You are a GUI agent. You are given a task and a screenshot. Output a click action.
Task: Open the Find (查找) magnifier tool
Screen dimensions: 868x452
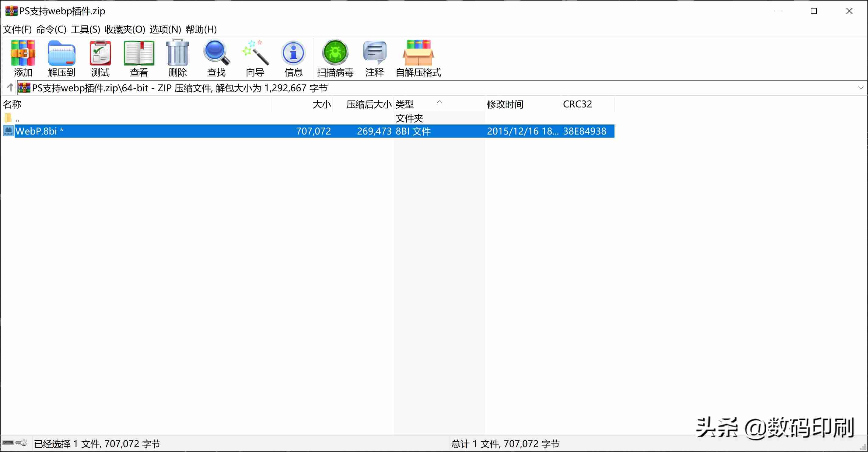pyautogui.click(x=216, y=58)
